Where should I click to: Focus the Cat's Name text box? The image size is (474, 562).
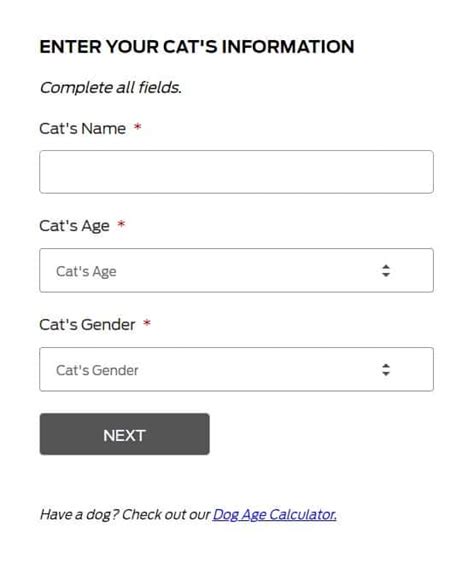click(236, 172)
